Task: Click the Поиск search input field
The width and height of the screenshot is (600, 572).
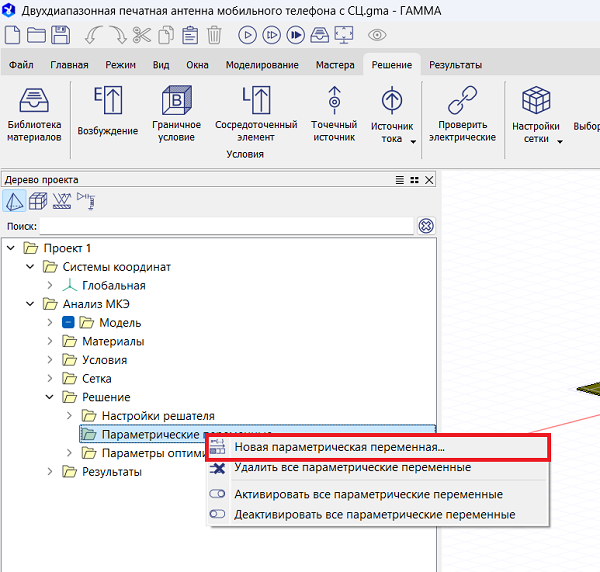Action: [226, 226]
